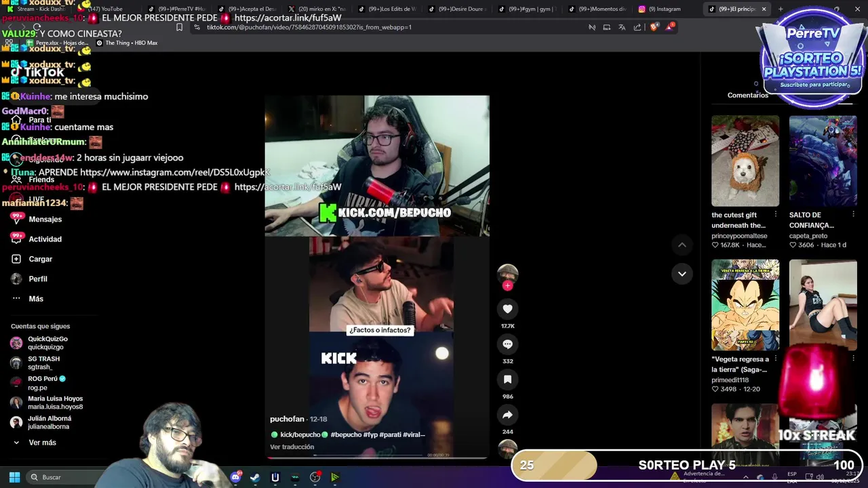Click the share page icon in address bar

(637, 27)
